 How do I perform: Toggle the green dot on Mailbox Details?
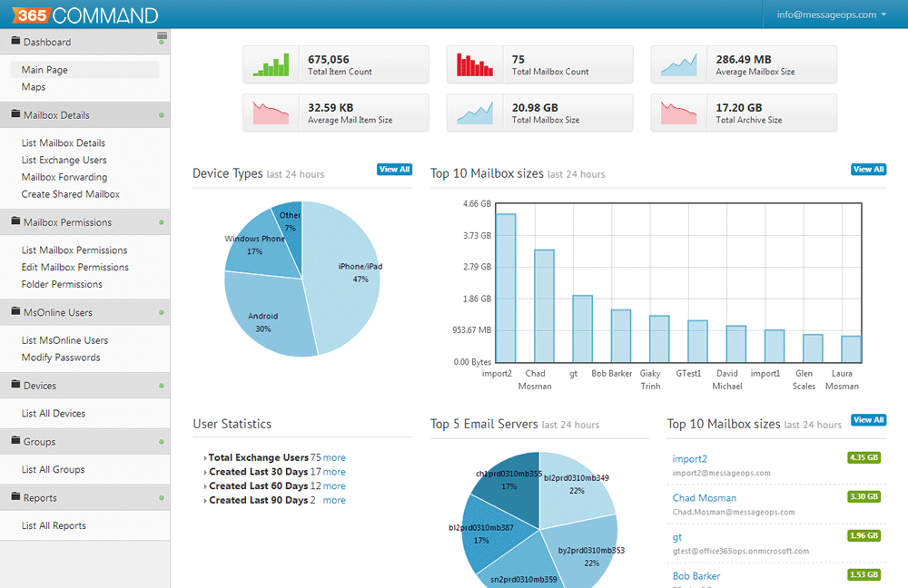click(x=162, y=115)
